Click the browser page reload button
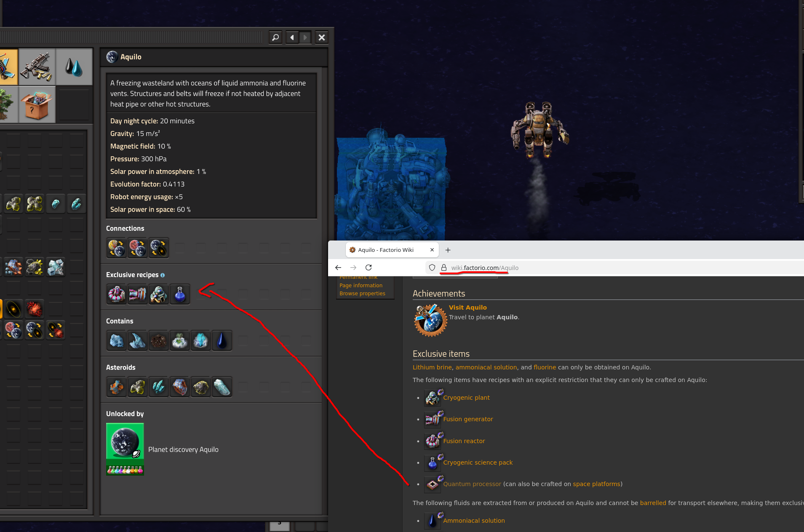This screenshot has width=804, height=532. [x=369, y=267]
